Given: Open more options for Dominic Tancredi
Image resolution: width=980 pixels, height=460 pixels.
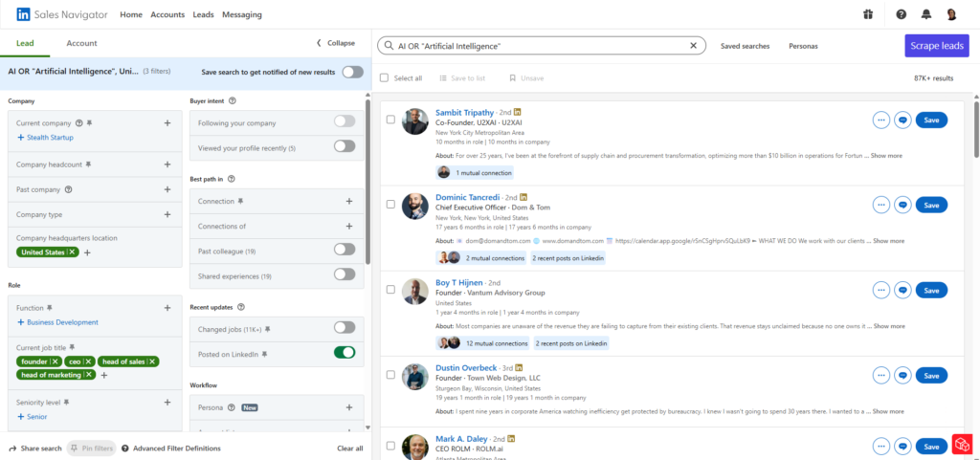Looking at the screenshot, I should coord(881,205).
